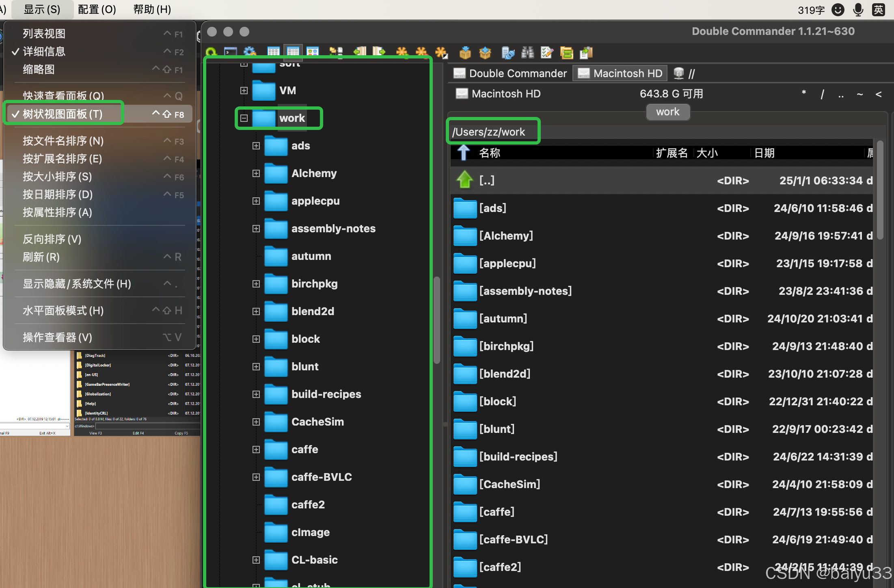The width and height of the screenshot is (894, 588).
Task: Open the 配置 (O) menu
Action: coord(97,9)
